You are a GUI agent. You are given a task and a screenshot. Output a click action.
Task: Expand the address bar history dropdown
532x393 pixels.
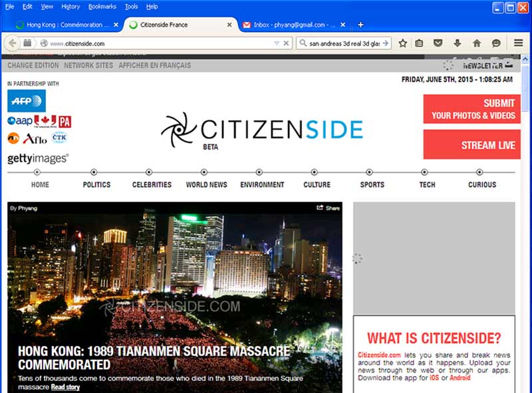tap(277, 43)
